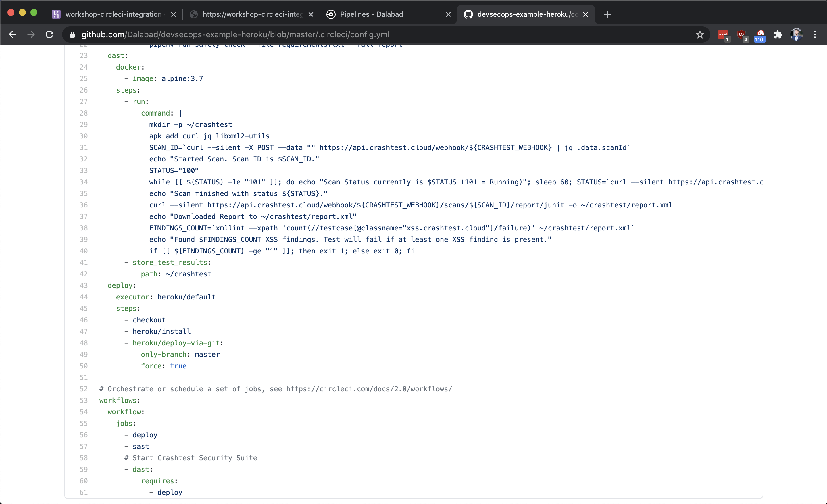This screenshot has height=504, width=827.
Task: View site info via the padlock icon
Action: pos(72,34)
